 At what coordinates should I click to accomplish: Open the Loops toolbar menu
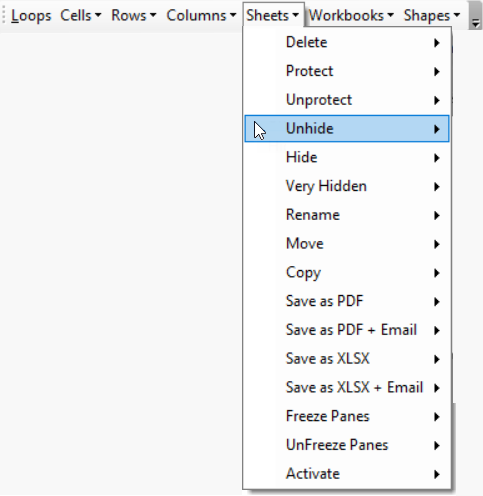pyautogui.click(x=31, y=15)
